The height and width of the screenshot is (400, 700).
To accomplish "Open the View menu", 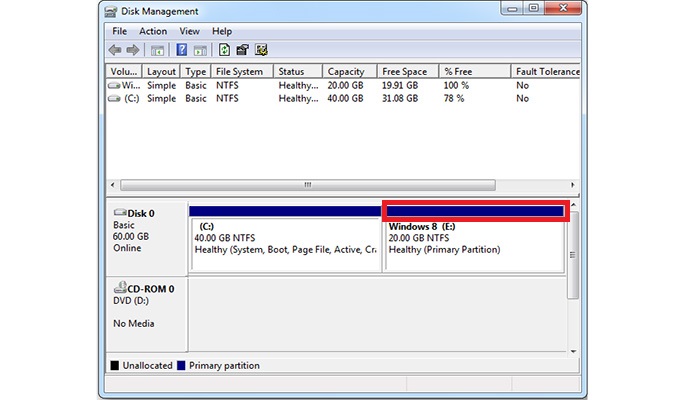I will [190, 31].
